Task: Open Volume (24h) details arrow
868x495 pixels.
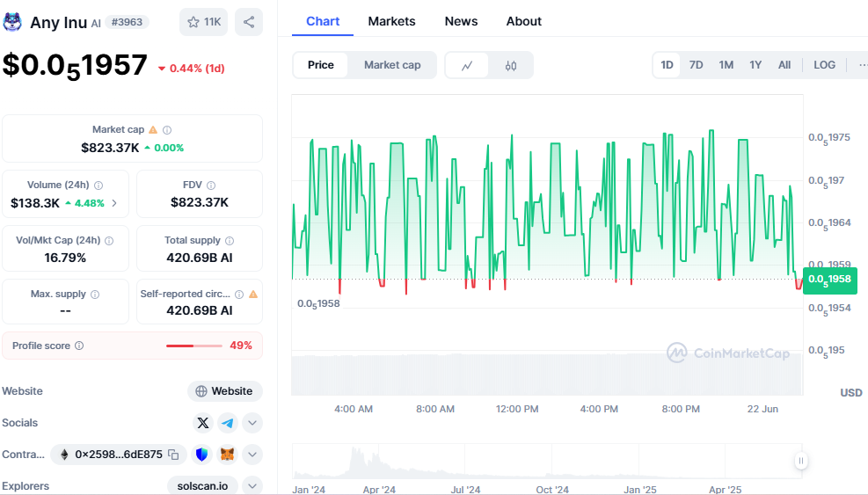Action: click(114, 203)
